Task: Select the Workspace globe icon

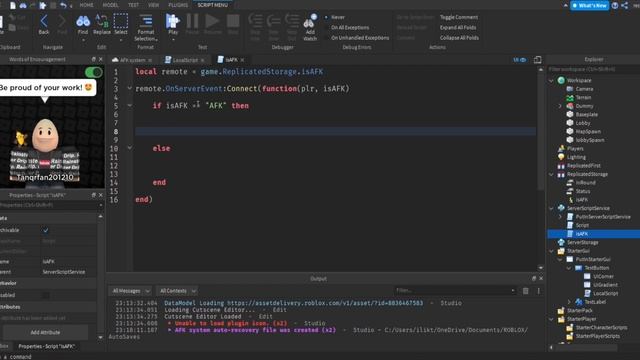Action: coord(561,80)
